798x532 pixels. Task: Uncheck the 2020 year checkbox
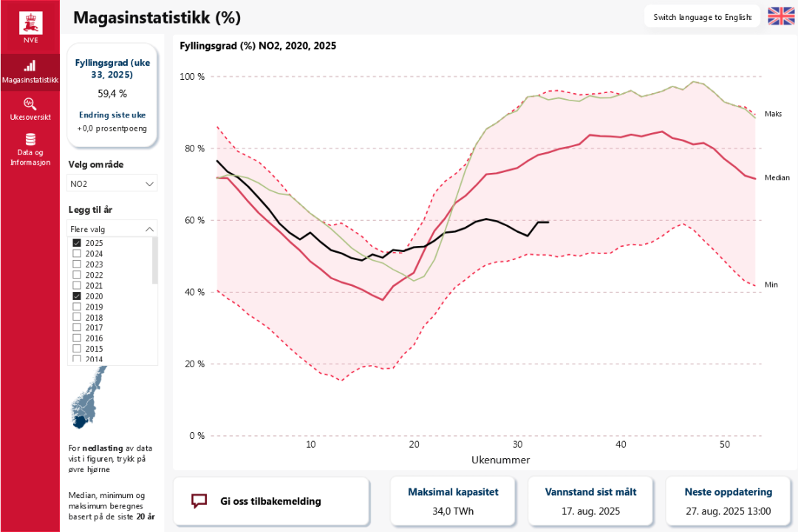click(77, 296)
